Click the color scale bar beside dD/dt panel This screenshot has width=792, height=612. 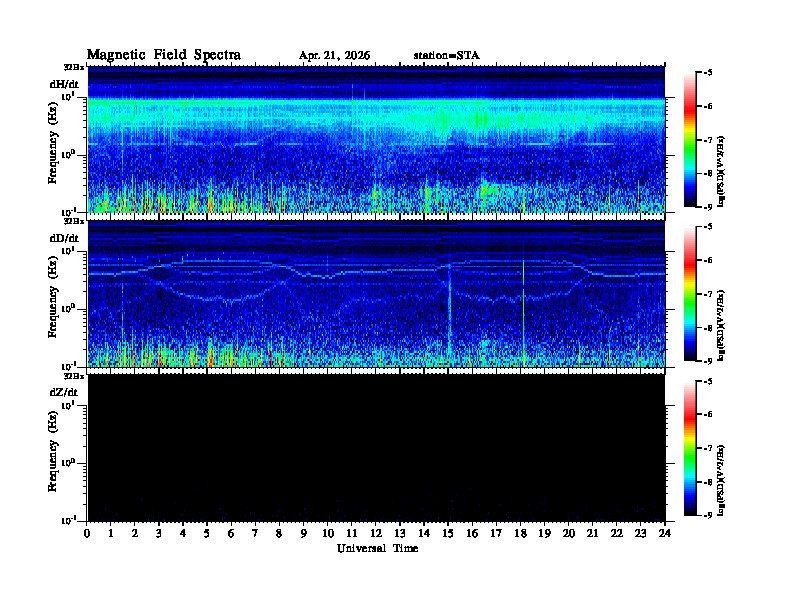point(690,294)
